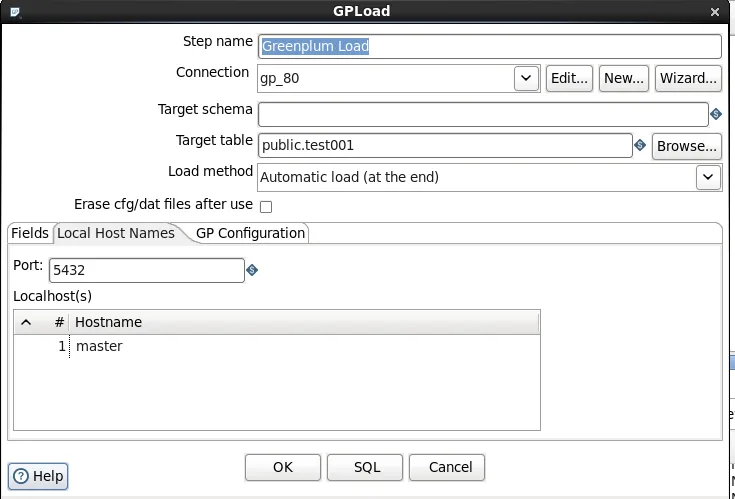Select the Local Host Names tab
This screenshot has height=499, width=735.
116,233
